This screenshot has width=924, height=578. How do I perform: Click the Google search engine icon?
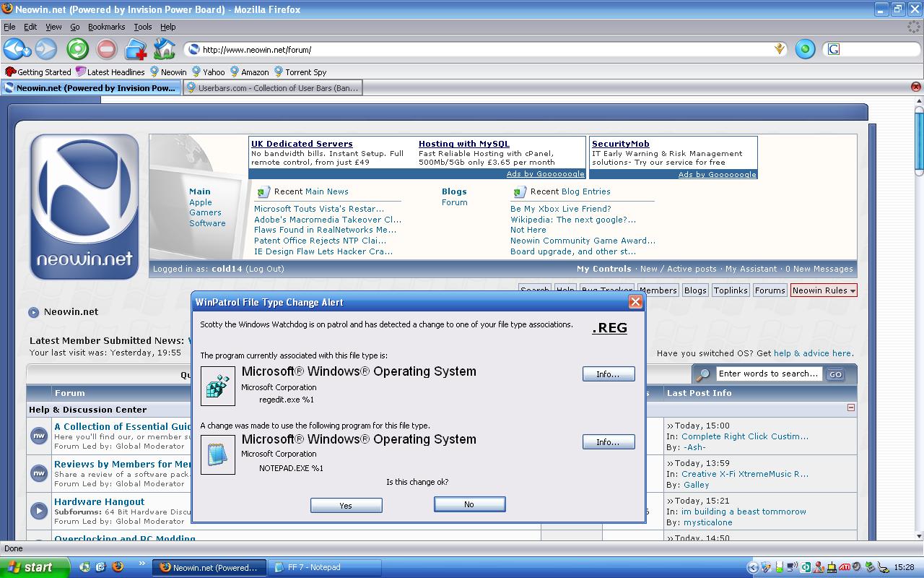(x=834, y=49)
